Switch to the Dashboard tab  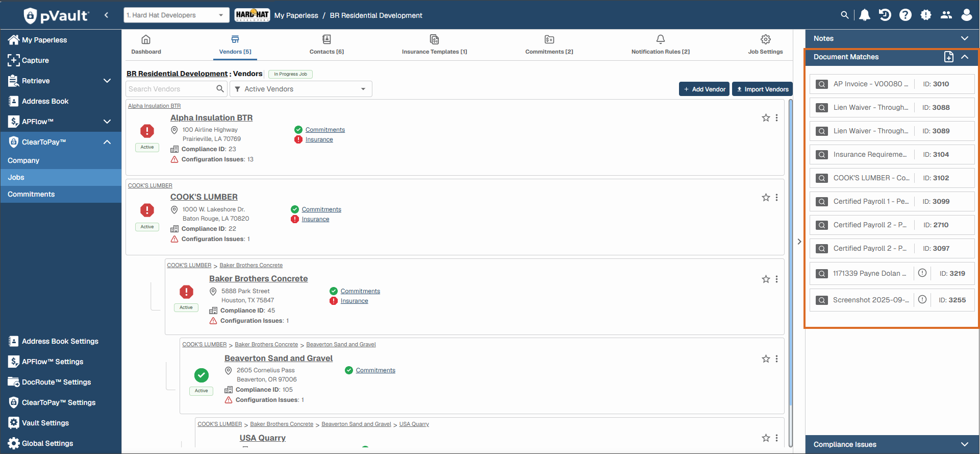tap(146, 45)
